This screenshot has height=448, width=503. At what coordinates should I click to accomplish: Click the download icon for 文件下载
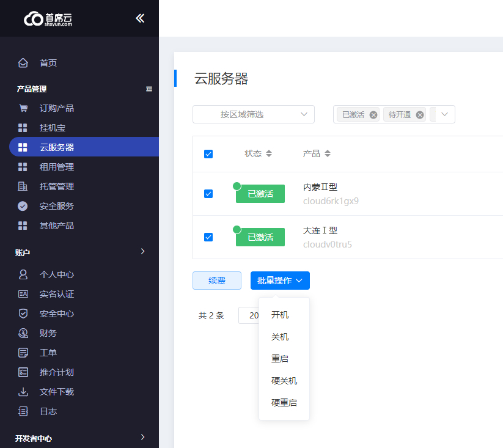tap(23, 392)
